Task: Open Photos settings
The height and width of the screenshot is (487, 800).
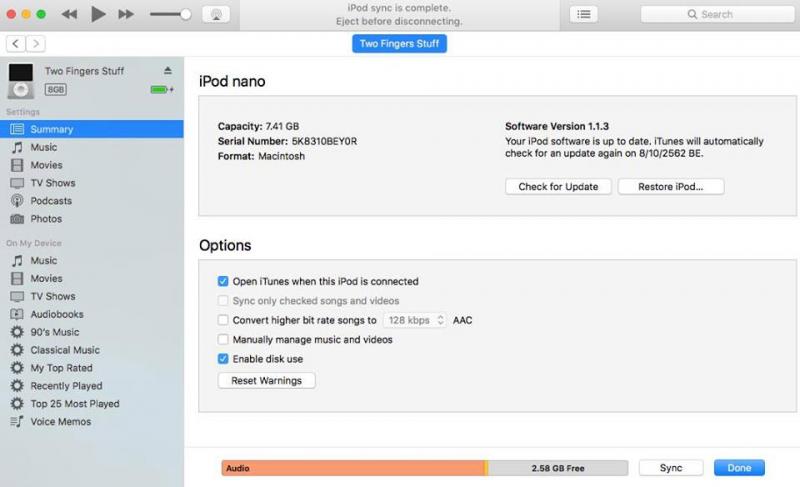Action: pyautogui.click(x=92, y=219)
